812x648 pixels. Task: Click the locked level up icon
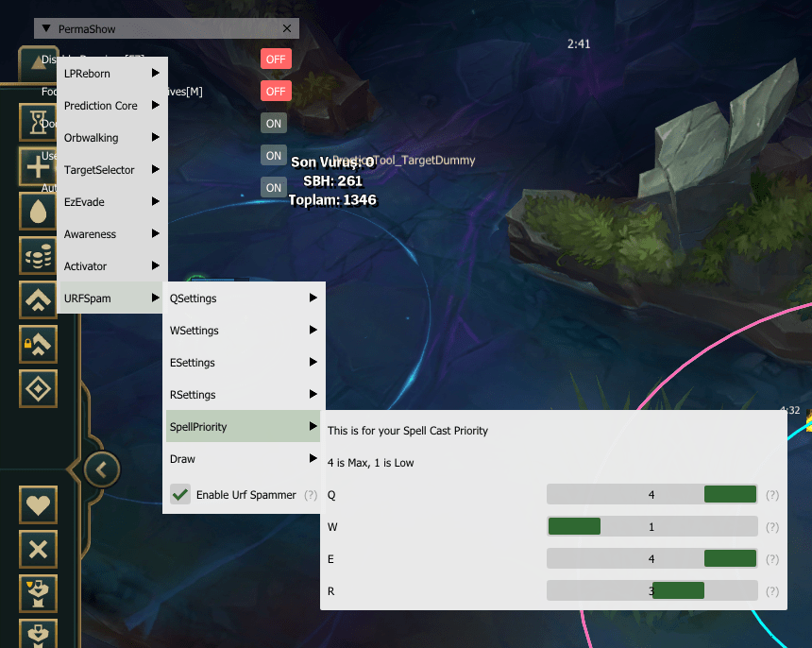pos(38,344)
